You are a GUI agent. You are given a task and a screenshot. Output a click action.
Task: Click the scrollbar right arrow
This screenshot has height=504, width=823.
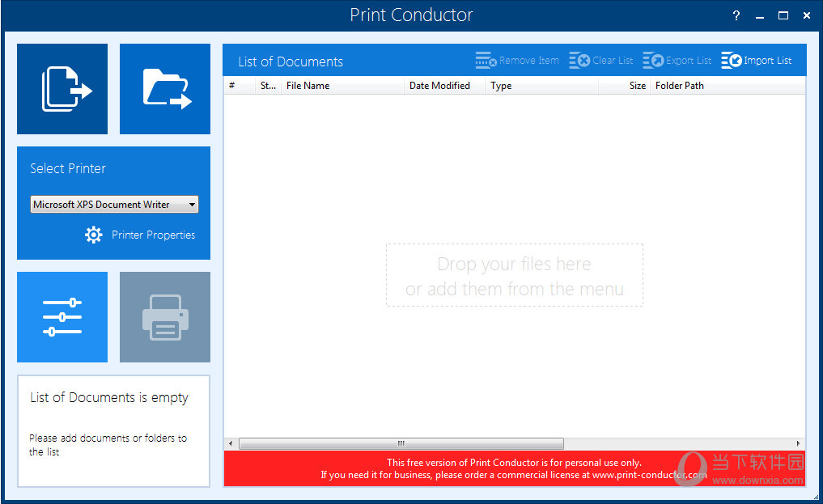tap(799, 443)
